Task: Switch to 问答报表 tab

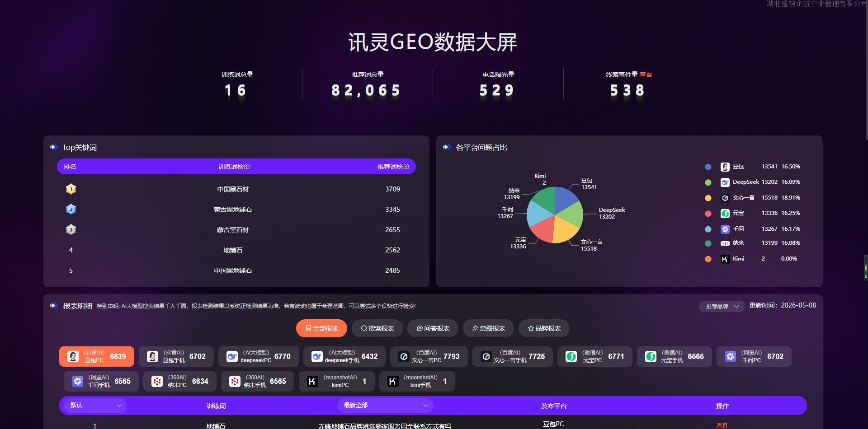Action: click(433, 328)
